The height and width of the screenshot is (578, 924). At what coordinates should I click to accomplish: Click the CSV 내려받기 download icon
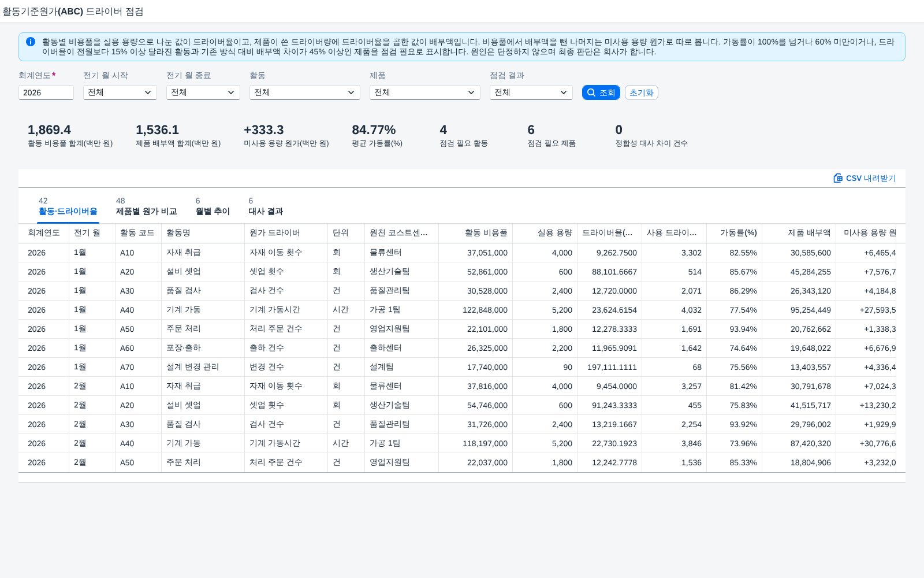838,178
